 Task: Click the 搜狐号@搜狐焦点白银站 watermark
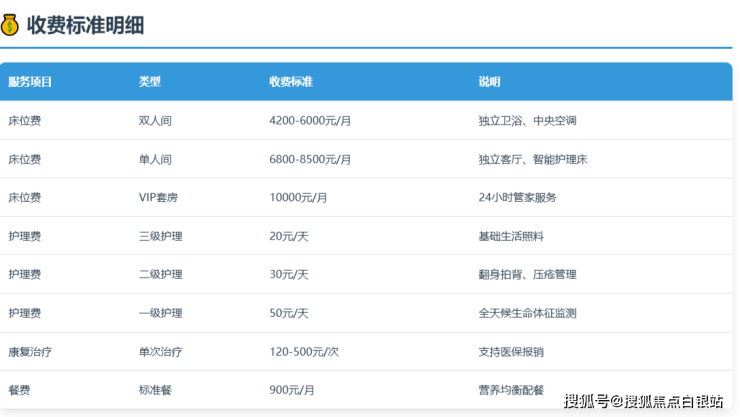[643, 401]
